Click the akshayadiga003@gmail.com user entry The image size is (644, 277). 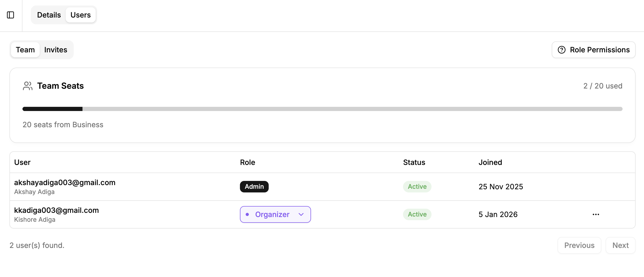65,182
